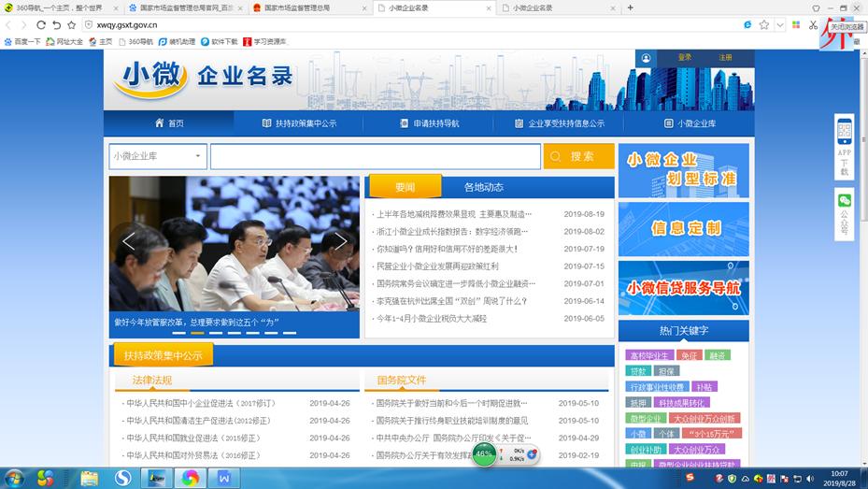This screenshot has width=868, height=489.
Task: Open 软件下载 bookmark
Action: coord(220,41)
